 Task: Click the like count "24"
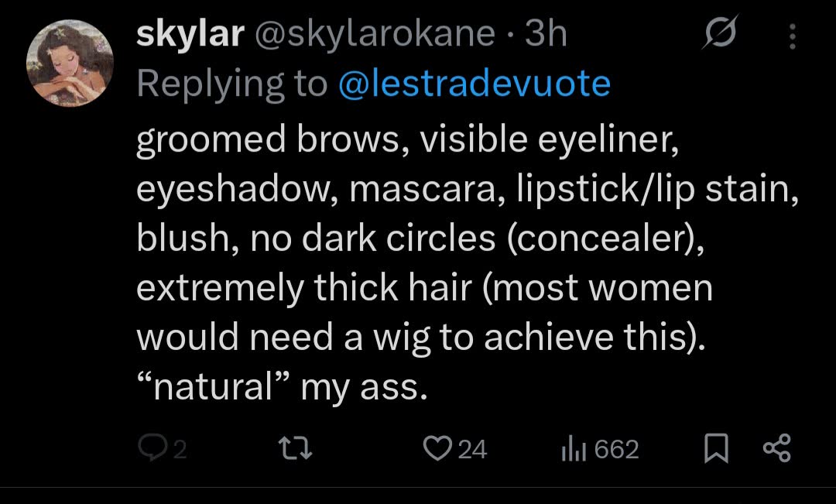click(472, 449)
